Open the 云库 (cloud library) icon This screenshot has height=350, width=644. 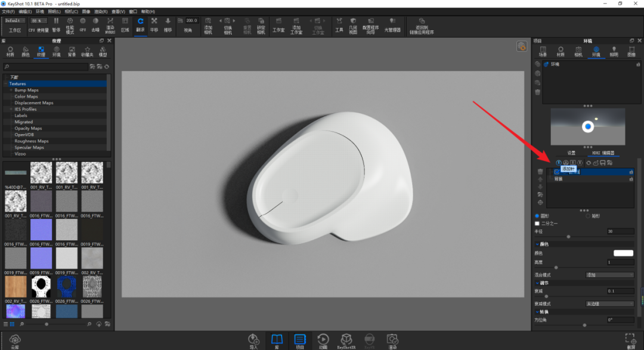click(x=15, y=341)
